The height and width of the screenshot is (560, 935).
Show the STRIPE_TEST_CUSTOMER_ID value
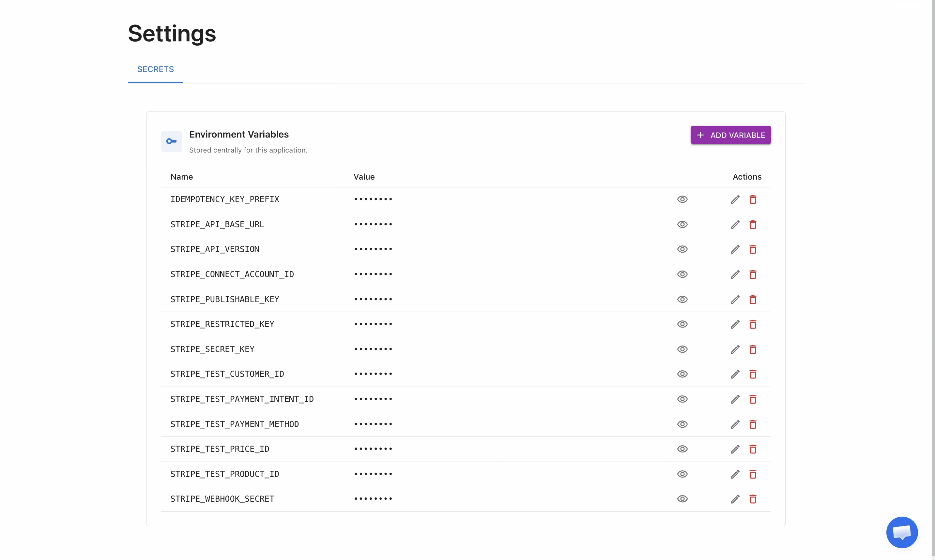coord(682,374)
